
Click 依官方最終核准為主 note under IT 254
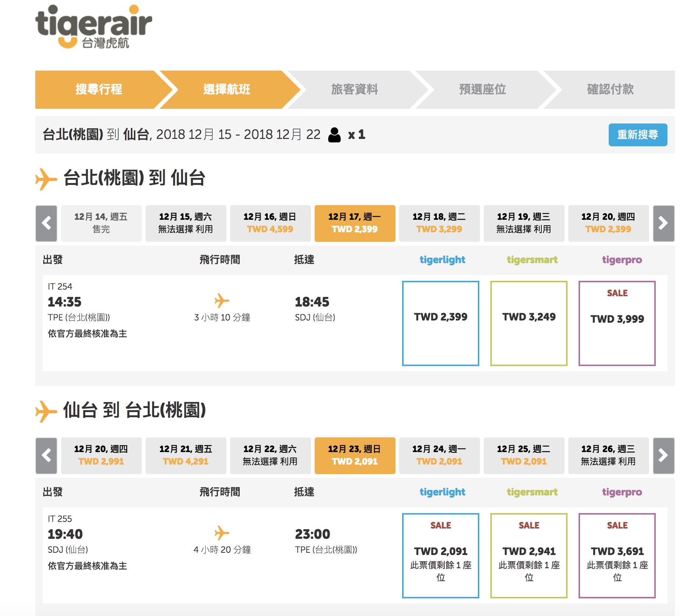pos(87,333)
